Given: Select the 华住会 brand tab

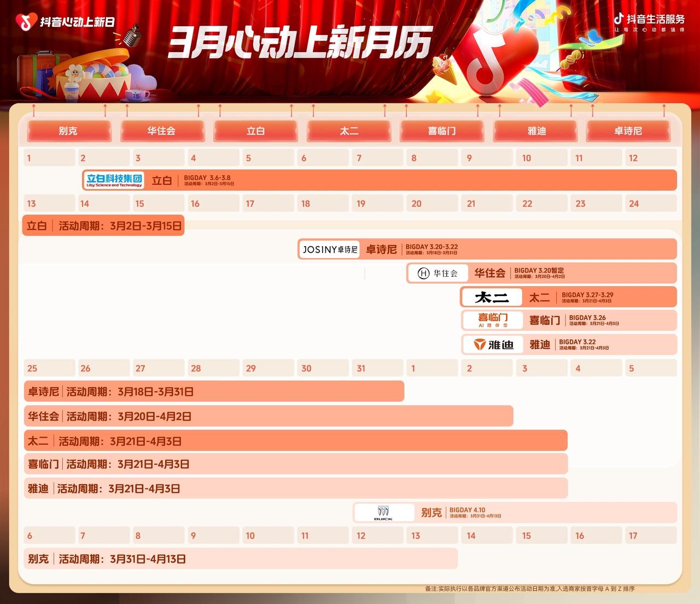Looking at the screenshot, I should tap(162, 131).
